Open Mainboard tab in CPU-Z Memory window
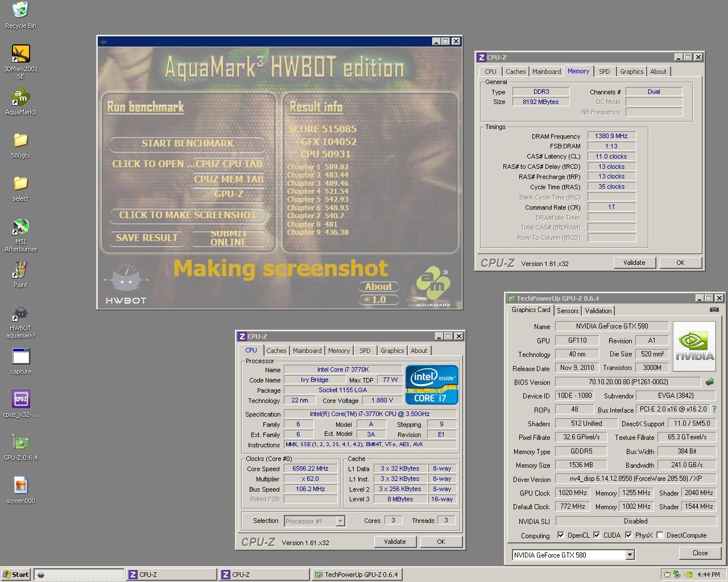 [547, 72]
